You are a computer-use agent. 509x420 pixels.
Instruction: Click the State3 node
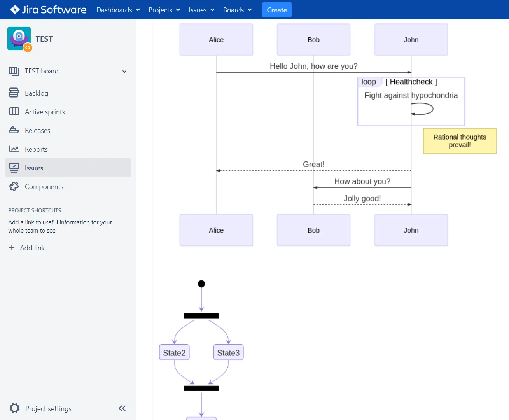point(228,352)
